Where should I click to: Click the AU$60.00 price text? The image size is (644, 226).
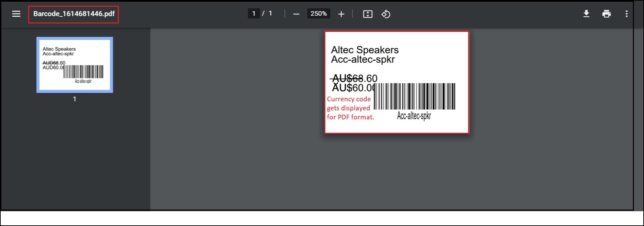tap(353, 88)
